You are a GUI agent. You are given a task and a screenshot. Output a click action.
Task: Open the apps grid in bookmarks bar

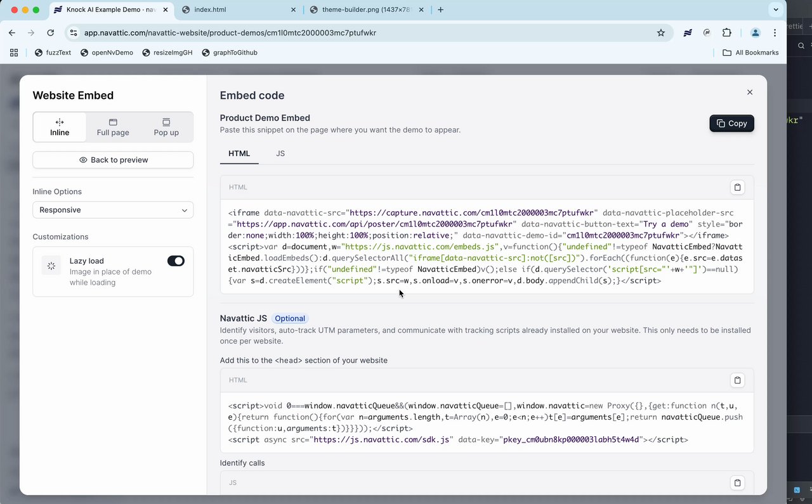14,53
